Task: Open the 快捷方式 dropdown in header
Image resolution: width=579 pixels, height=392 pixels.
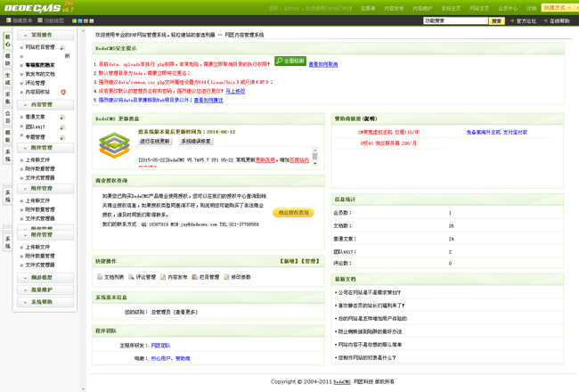Action: pos(557,8)
